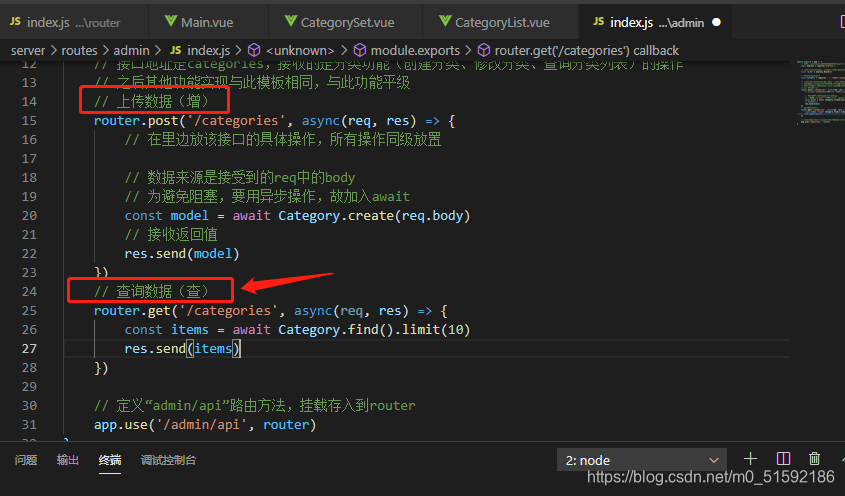
Task: Click 'limit(10)' on line 26
Action: (436, 330)
